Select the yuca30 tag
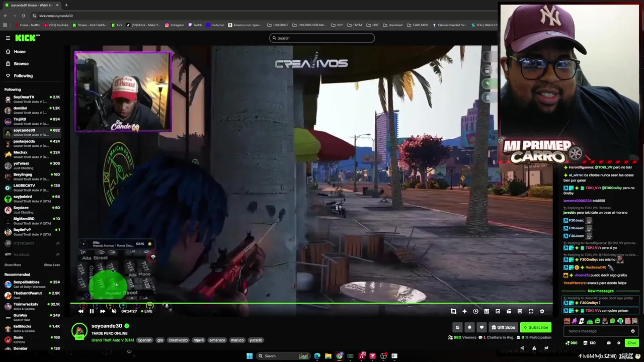 (256, 340)
